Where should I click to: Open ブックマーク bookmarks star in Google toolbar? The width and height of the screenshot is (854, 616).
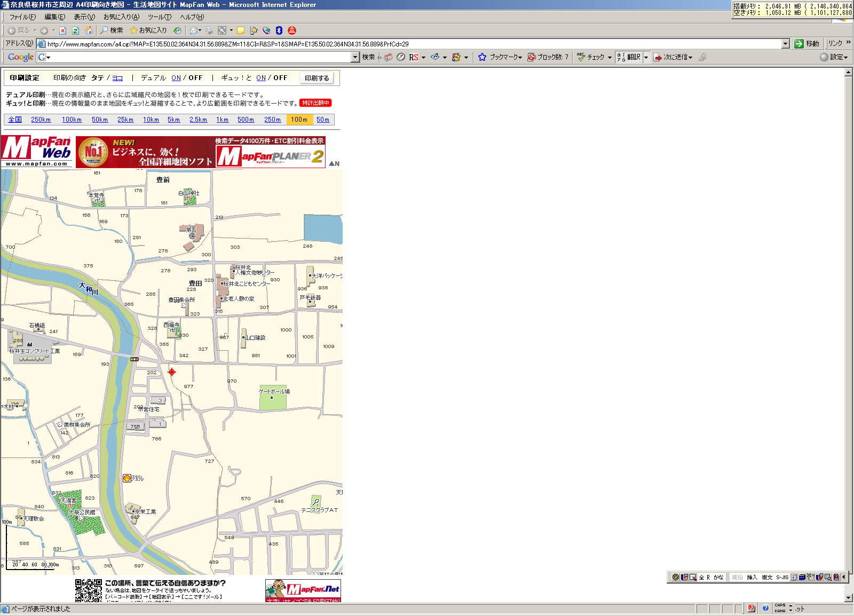(x=500, y=57)
